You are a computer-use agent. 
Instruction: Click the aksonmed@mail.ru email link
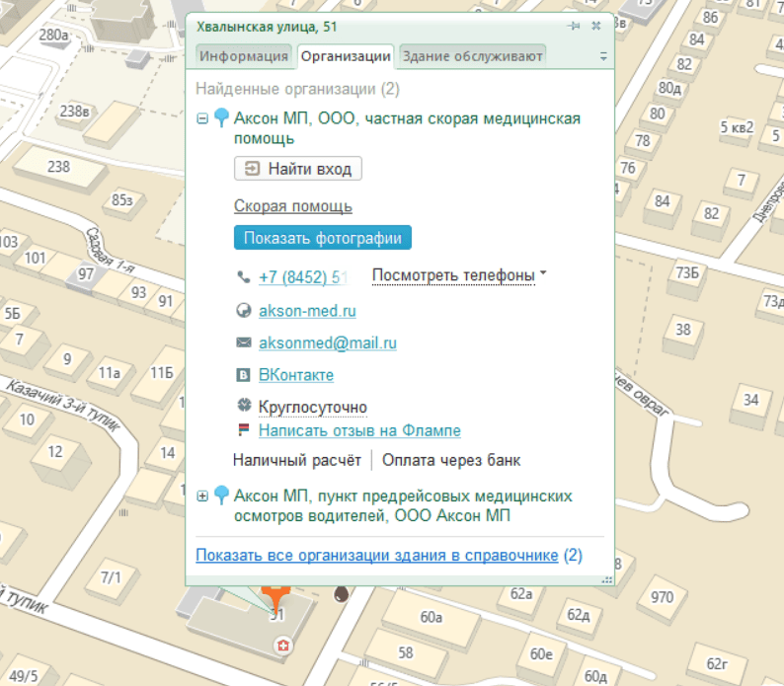[x=328, y=343]
